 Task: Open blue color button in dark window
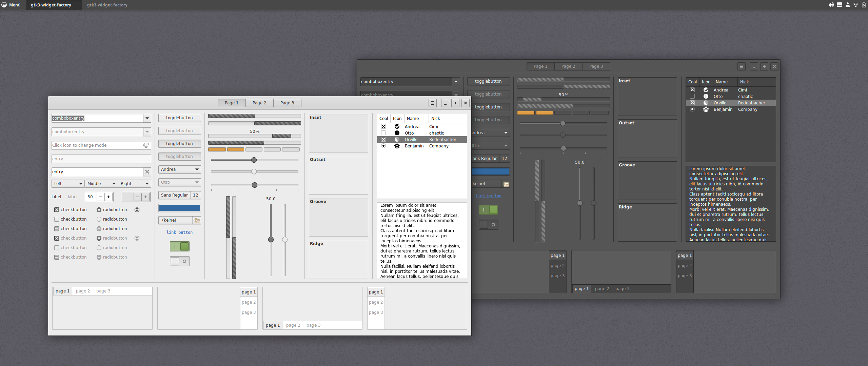tap(490, 171)
